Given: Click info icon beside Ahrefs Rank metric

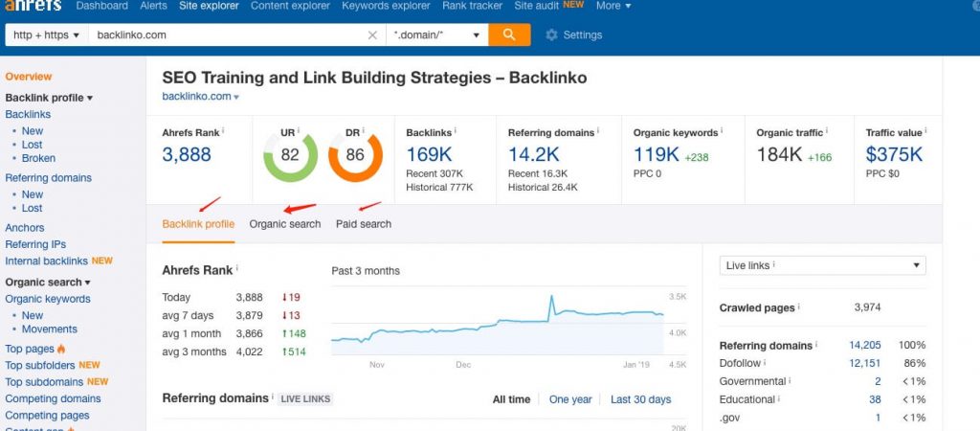Looking at the screenshot, I should pos(224,131).
